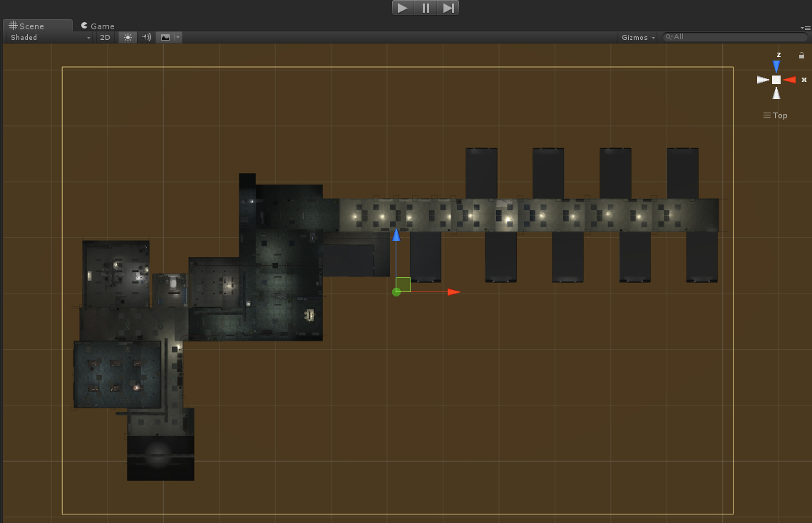Click the center cube of orientation gizmo
Image resolution: width=812 pixels, height=523 pixels.
(776, 80)
